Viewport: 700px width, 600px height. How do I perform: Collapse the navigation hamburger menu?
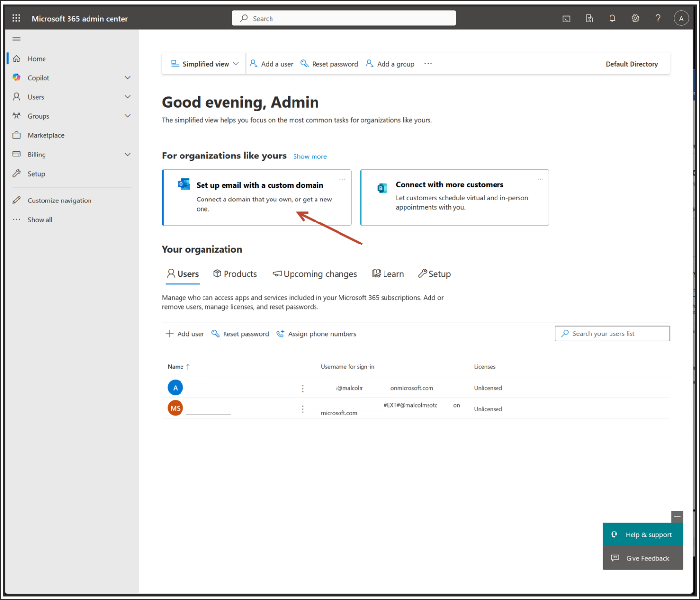[16, 39]
